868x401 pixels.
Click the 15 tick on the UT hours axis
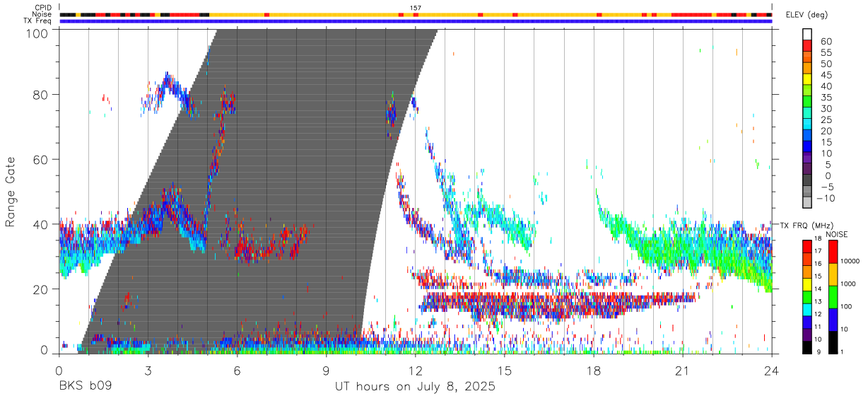click(x=505, y=369)
